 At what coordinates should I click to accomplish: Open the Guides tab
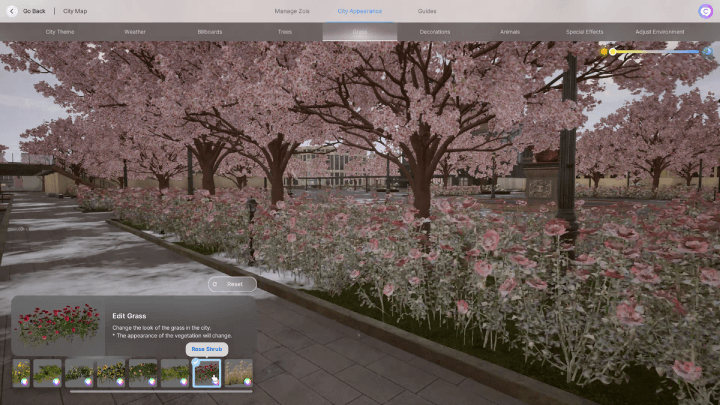click(x=427, y=11)
